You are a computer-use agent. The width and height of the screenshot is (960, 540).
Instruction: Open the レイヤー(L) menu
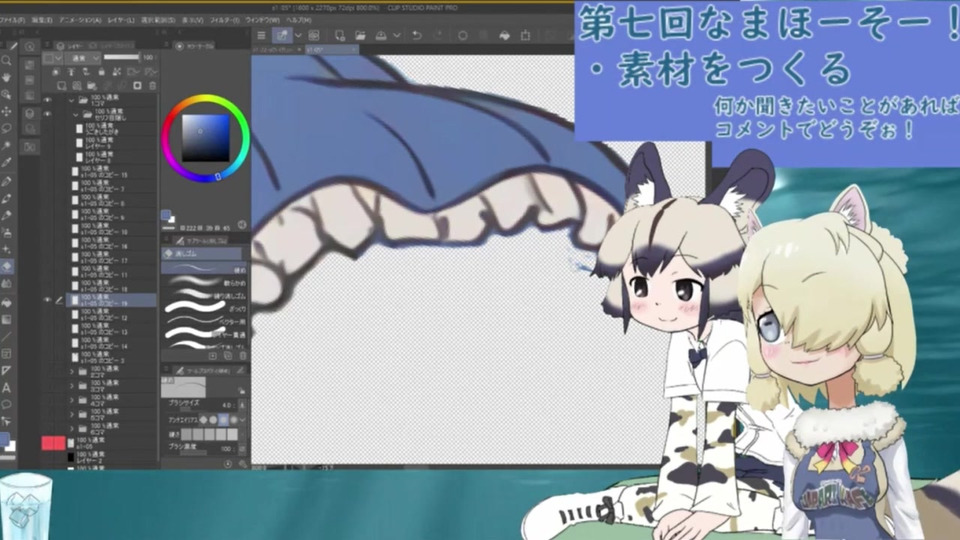click(x=121, y=20)
